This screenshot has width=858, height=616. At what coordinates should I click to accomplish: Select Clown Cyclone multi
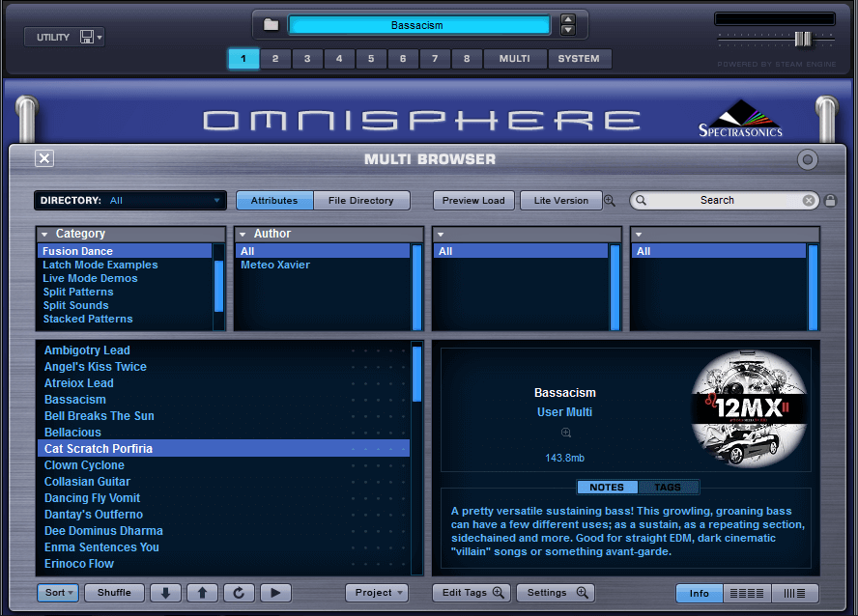point(223,465)
